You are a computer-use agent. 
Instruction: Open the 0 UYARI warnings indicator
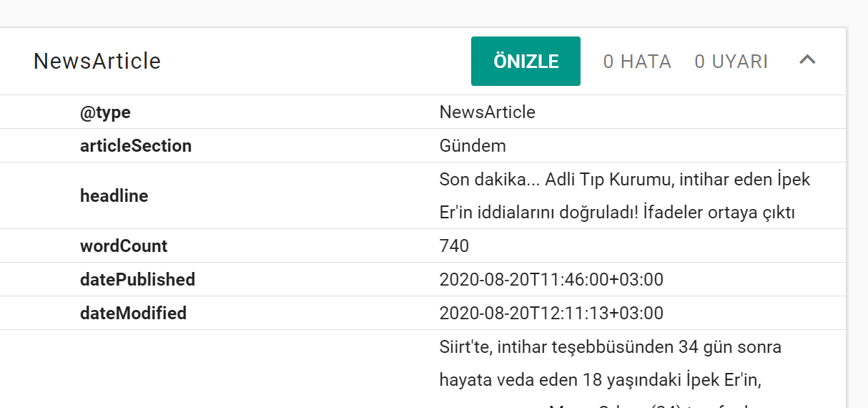(x=731, y=62)
